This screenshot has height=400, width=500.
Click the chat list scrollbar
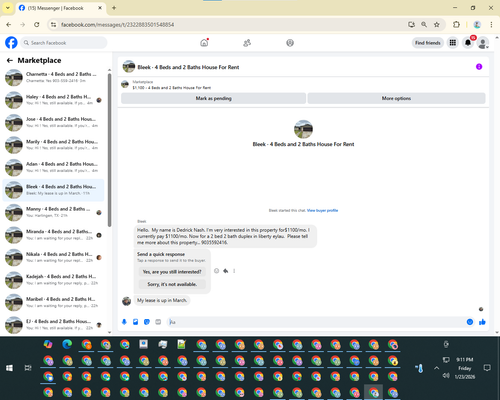[109, 150]
